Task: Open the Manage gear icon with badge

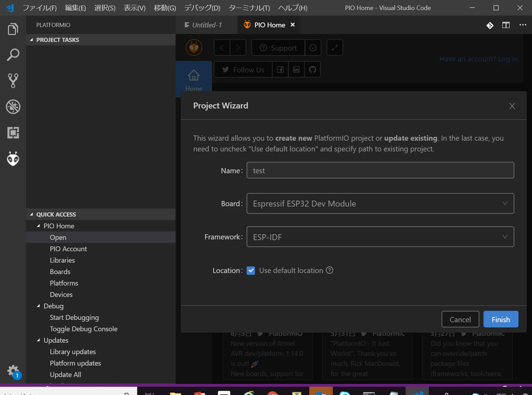Action: coord(14,372)
